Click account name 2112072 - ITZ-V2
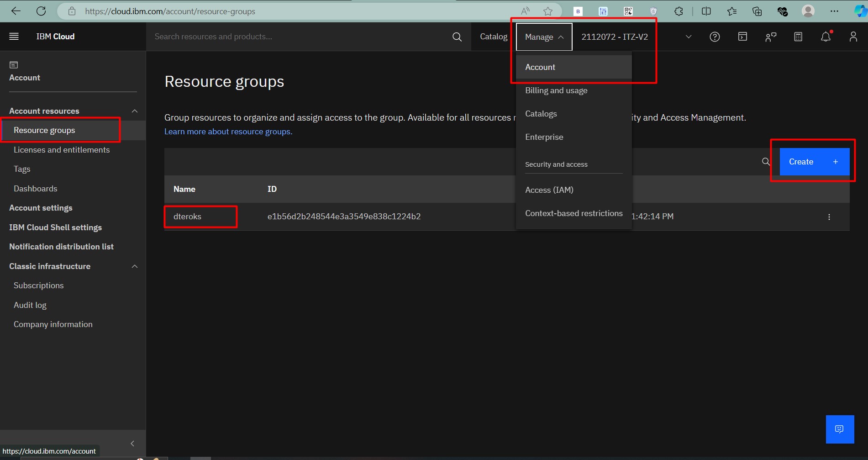Screen dimensions: 868x460 pyautogui.click(x=615, y=37)
